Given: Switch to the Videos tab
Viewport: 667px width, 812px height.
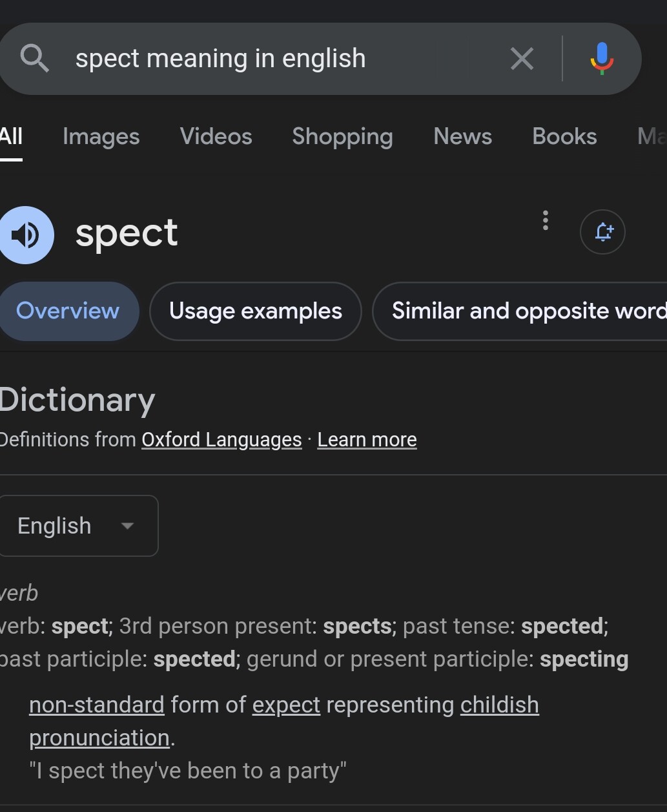Looking at the screenshot, I should pyautogui.click(x=216, y=136).
